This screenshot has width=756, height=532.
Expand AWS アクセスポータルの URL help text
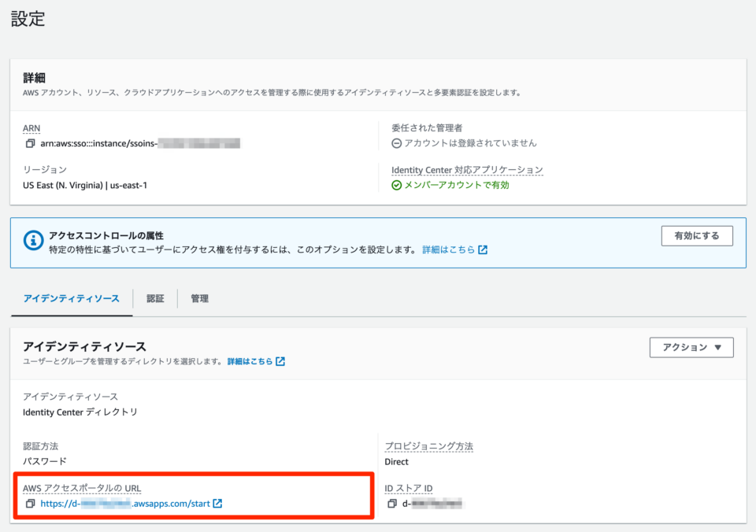tap(82, 488)
